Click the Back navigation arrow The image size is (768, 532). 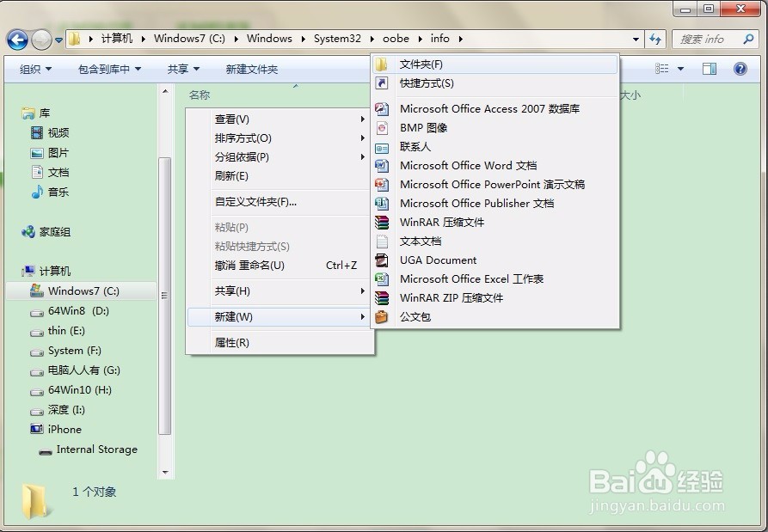click(18, 40)
